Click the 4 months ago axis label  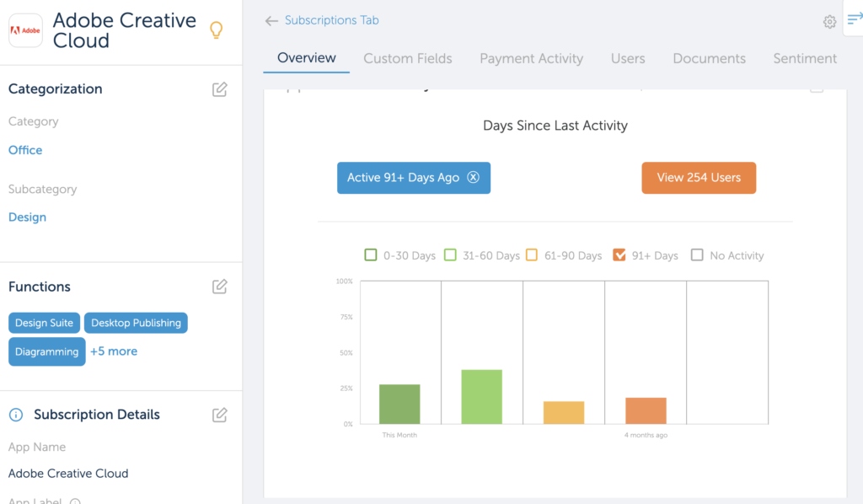(x=646, y=435)
